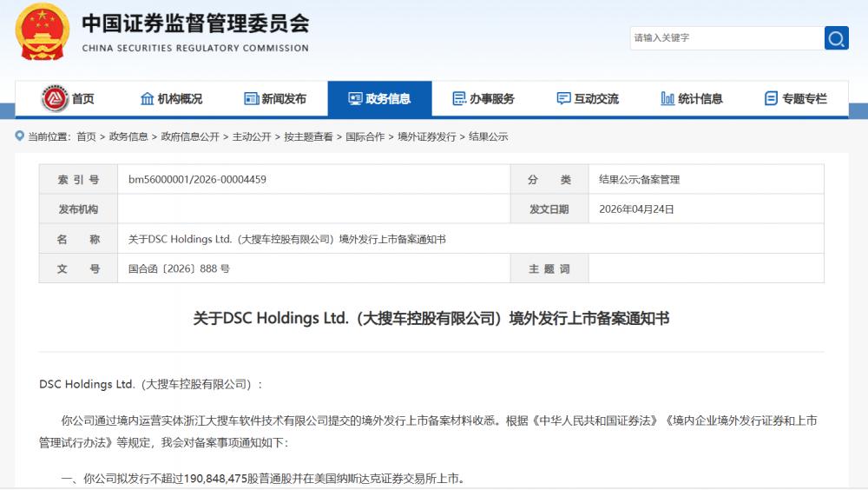Click the document number 国合函〔2026〕888号

(x=179, y=268)
